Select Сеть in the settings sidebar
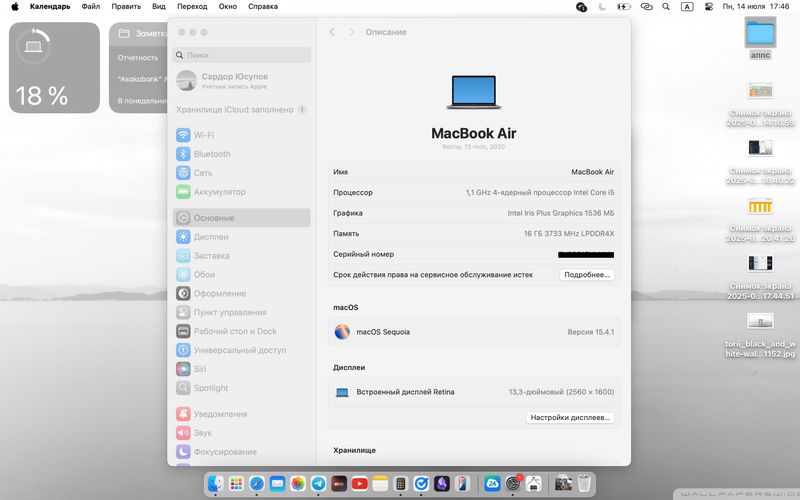This screenshot has height=500, width=800. [x=241, y=173]
